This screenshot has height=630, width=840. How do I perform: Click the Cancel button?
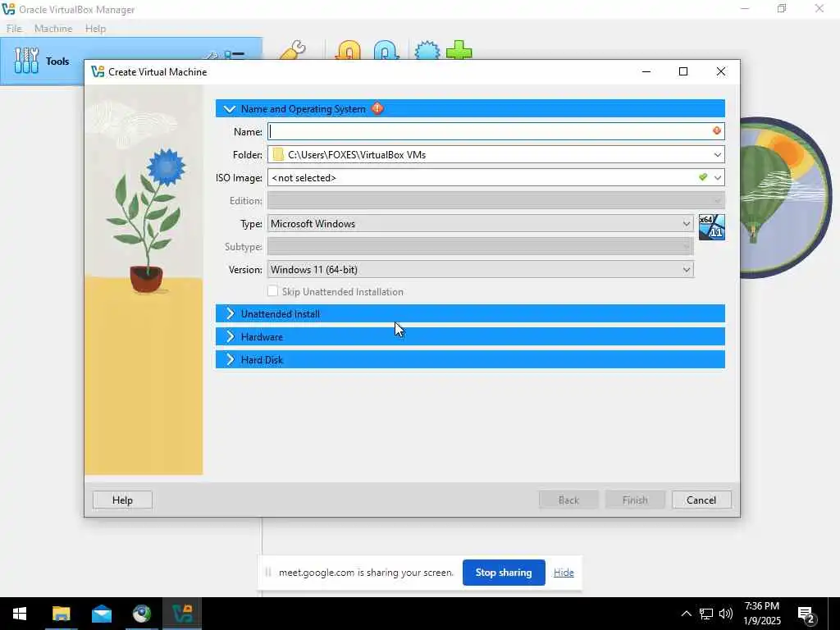point(701,500)
